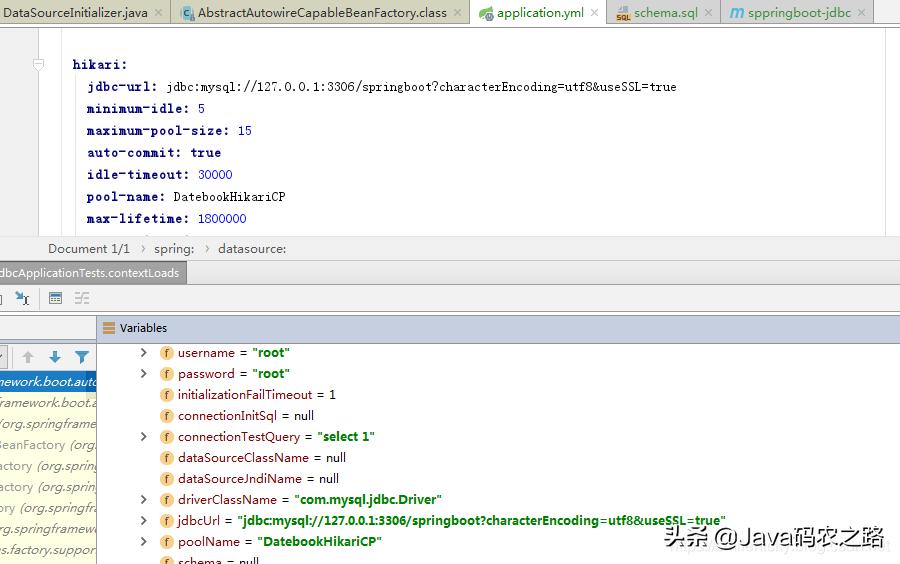This screenshot has width=900, height=564.
Task: Select the JdbcApplicationTests.contextLoads debug tab
Action: point(92,273)
